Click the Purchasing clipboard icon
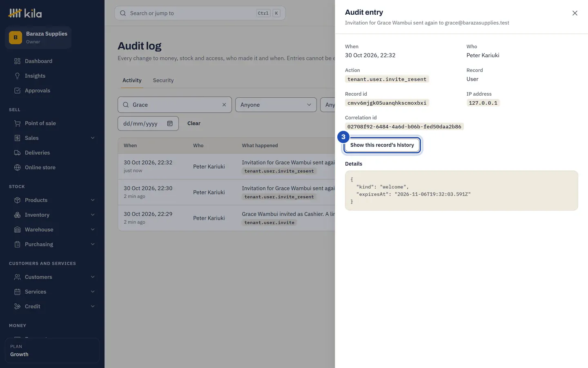 pos(17,244)
